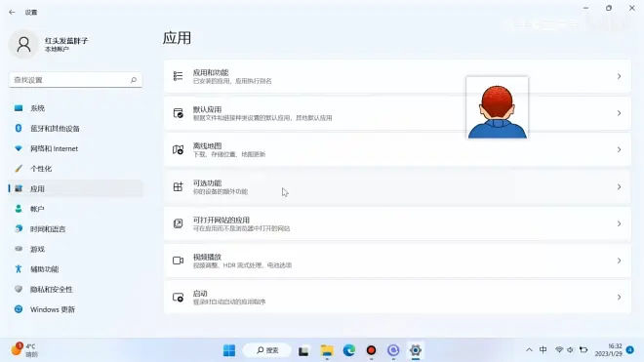Click the 默认应用 icon

click(x=178, y=113)
